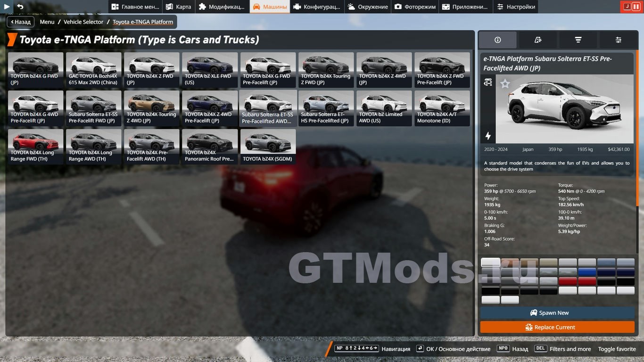The image size is (644, 362).
Task: Select the red TOYOTA bZ4X Long Range FWD thumbnail
Action: (35, 147)
